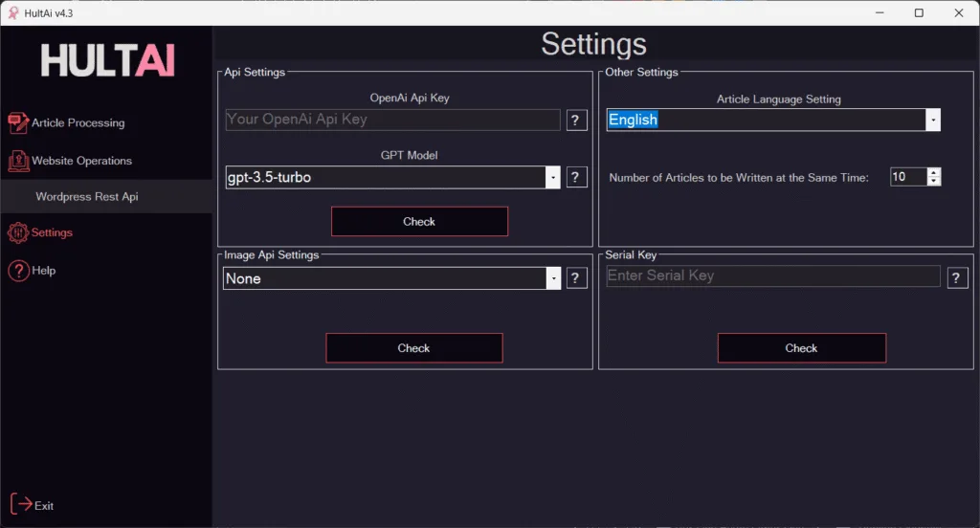Viewport: 980px width, 528px height.
Task: Focus the Your OpenAi Api Key field
Action: tap(392, 120)
